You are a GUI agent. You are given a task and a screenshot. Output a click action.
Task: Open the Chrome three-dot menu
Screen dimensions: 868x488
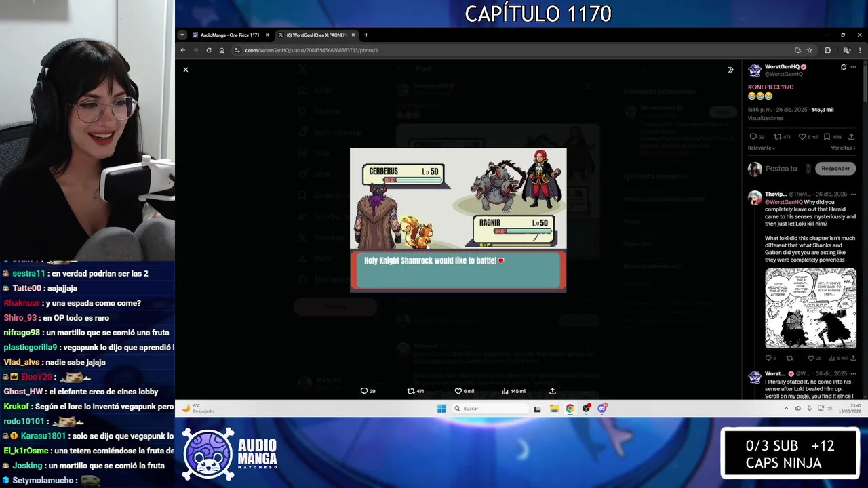click(x=860, y=50)
